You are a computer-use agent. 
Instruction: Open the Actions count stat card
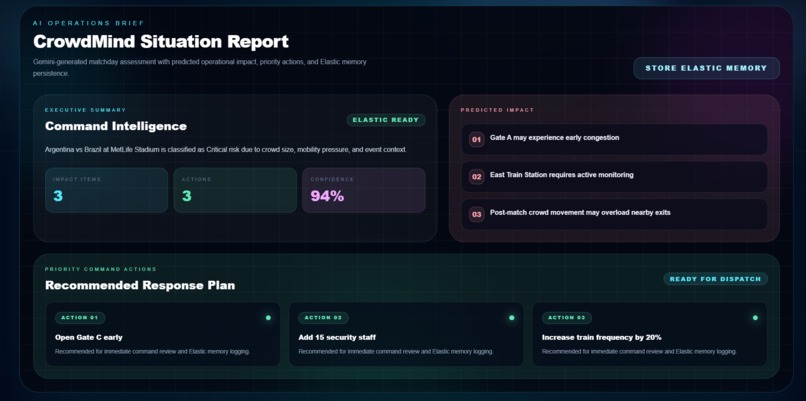235,190
